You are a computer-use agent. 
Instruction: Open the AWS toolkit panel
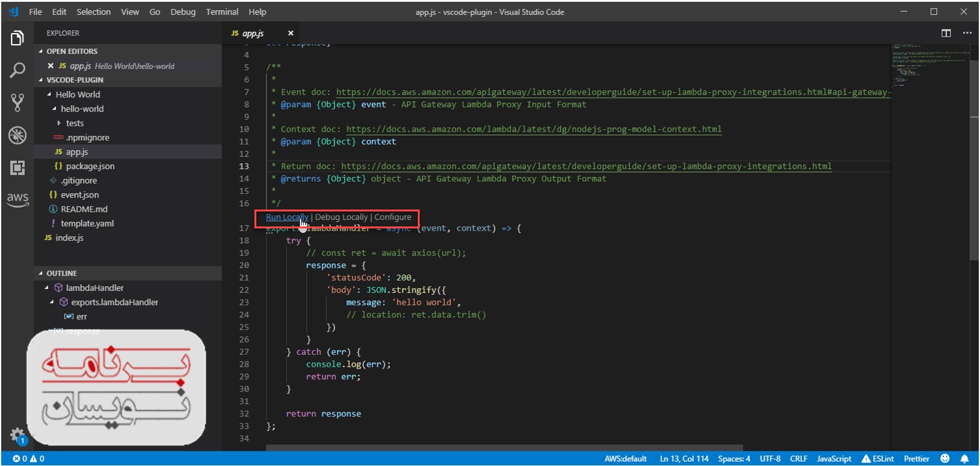[x=17, y=199]
